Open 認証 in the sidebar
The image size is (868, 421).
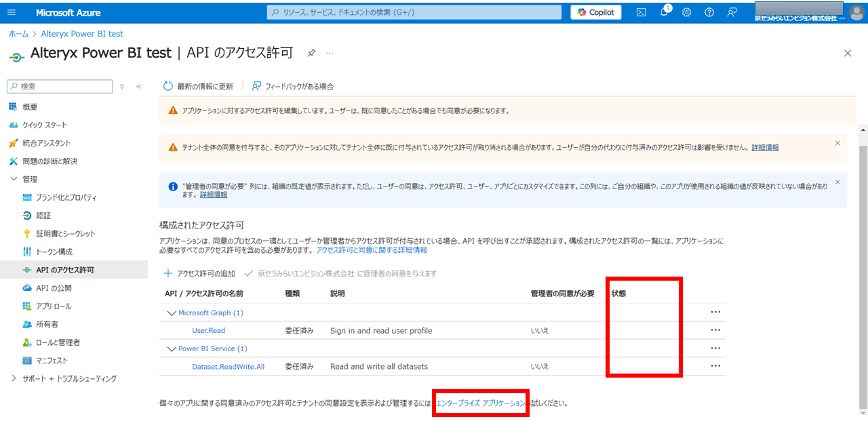(x=43, y=216)
